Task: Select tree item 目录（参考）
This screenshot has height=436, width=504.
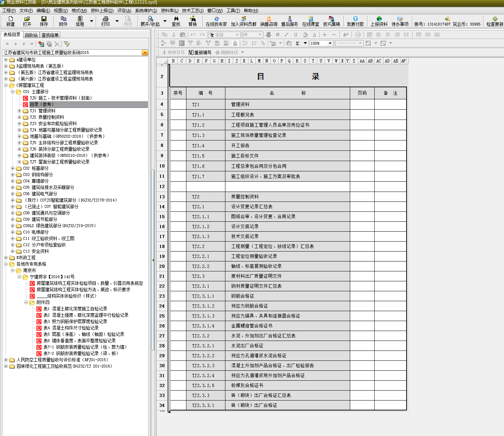Action: (x=89, y=104)
